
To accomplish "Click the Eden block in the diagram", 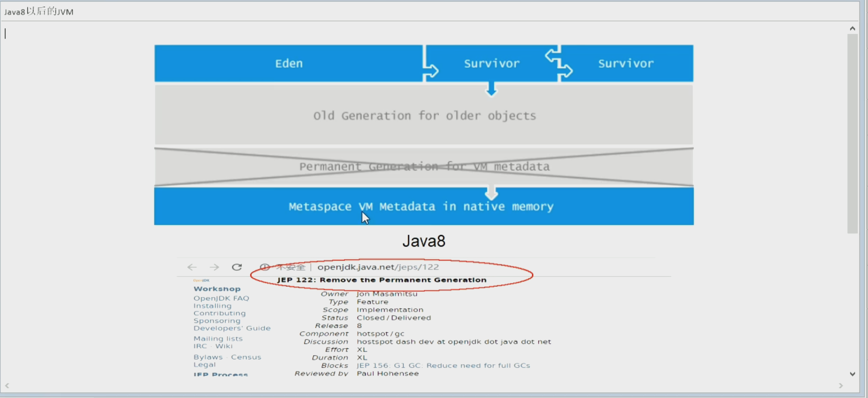I will (x=289, y=63).
